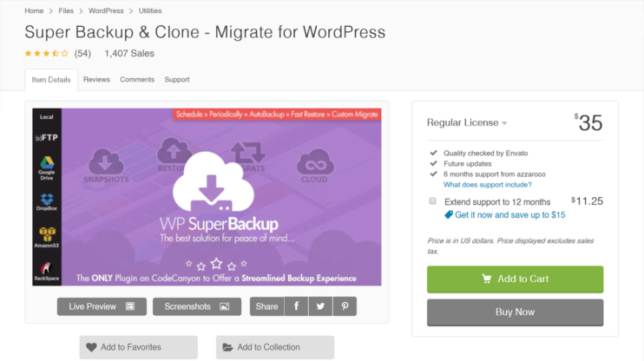This screenshot has height=361, width=644.
Task: Select the Item Details tab
Action: point(51,80)
